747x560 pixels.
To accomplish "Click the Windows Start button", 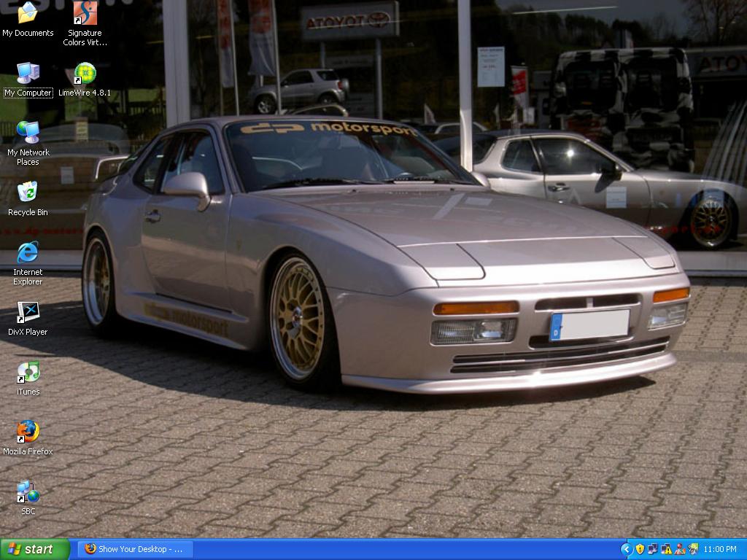I will [x=34, y=549].
